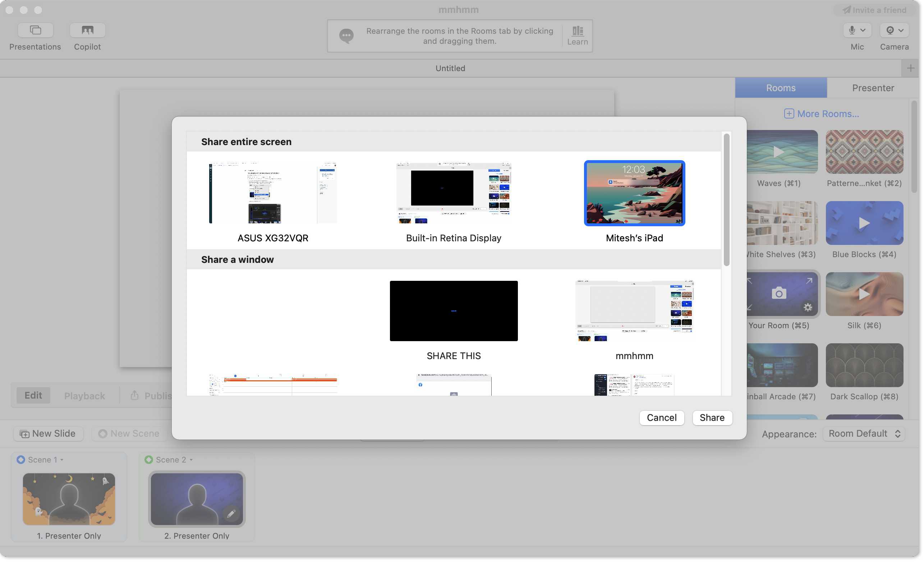Click the New Slide button

click(49, 434)
